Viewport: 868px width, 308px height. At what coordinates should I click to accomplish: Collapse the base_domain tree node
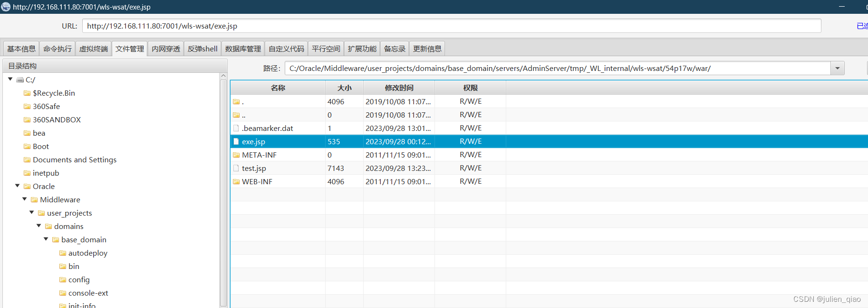pyautogui.click(x=46, y=239)
